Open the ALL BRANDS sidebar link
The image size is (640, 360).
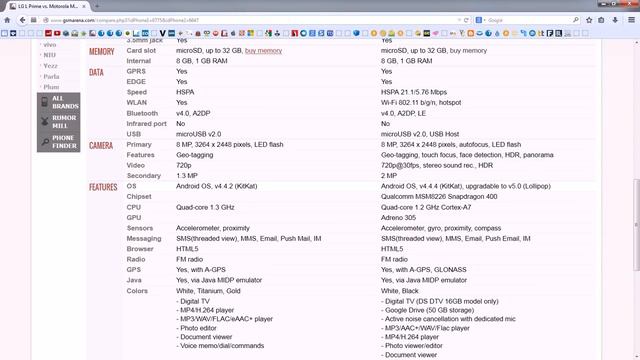[65, 102]
